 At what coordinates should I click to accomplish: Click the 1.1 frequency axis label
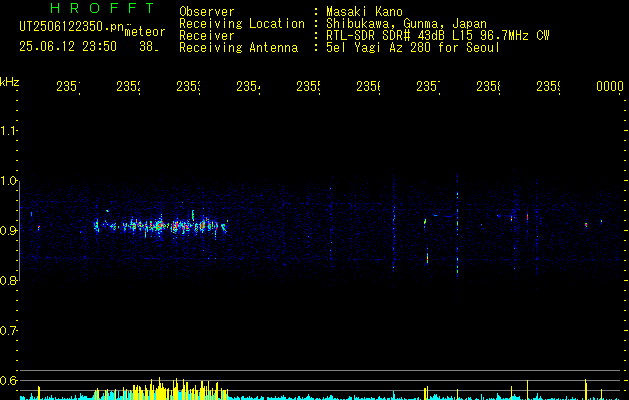pos(8,131)
